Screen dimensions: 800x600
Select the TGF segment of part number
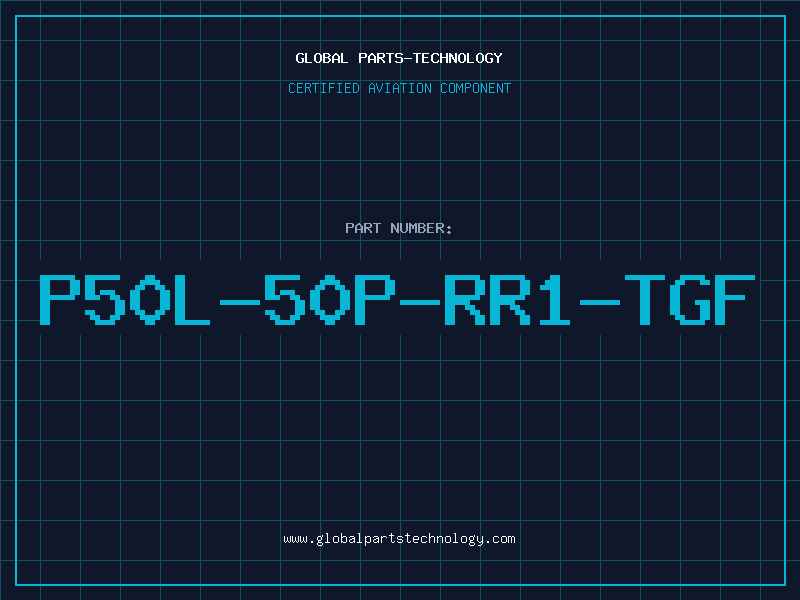coord(690,299)
